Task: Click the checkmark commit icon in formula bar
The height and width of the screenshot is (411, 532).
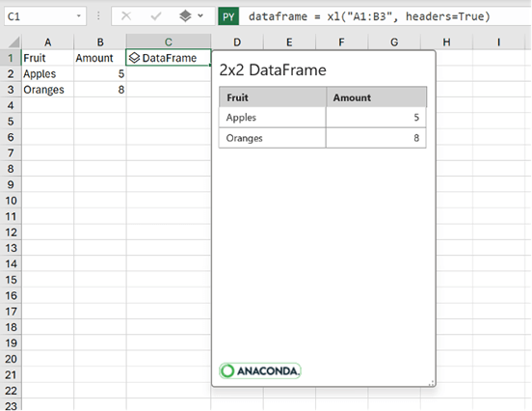Action: [x=156, y=16]
